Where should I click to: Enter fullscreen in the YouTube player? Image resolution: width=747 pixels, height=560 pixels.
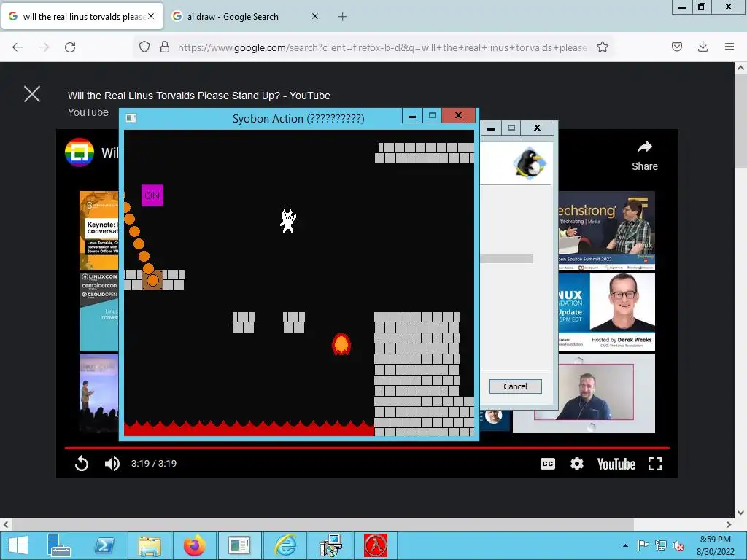tap(655, 464)
